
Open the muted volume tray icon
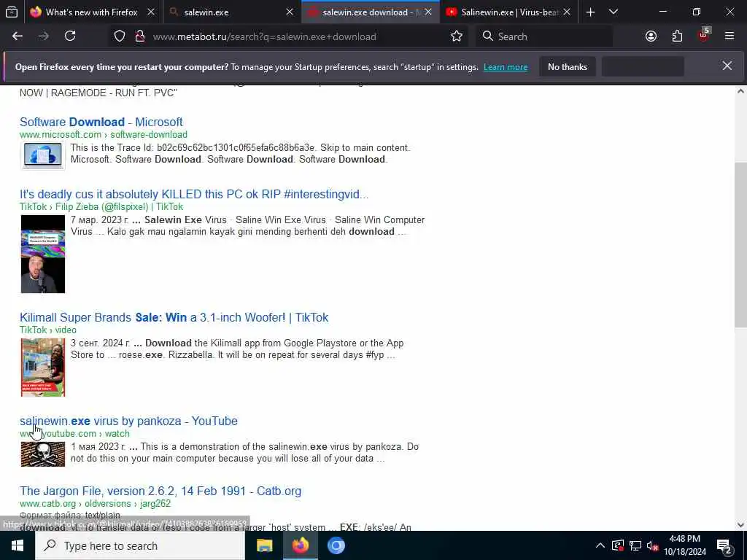coord(653,545)
